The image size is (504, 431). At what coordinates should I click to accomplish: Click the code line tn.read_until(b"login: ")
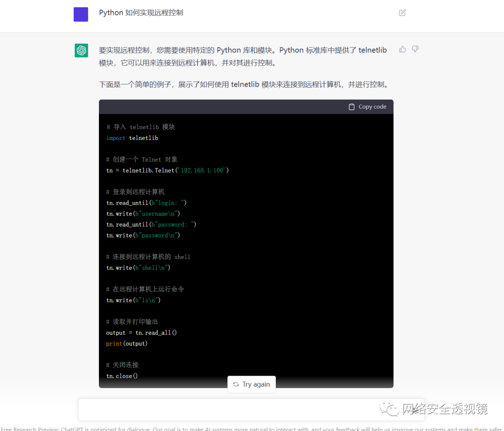146,203
